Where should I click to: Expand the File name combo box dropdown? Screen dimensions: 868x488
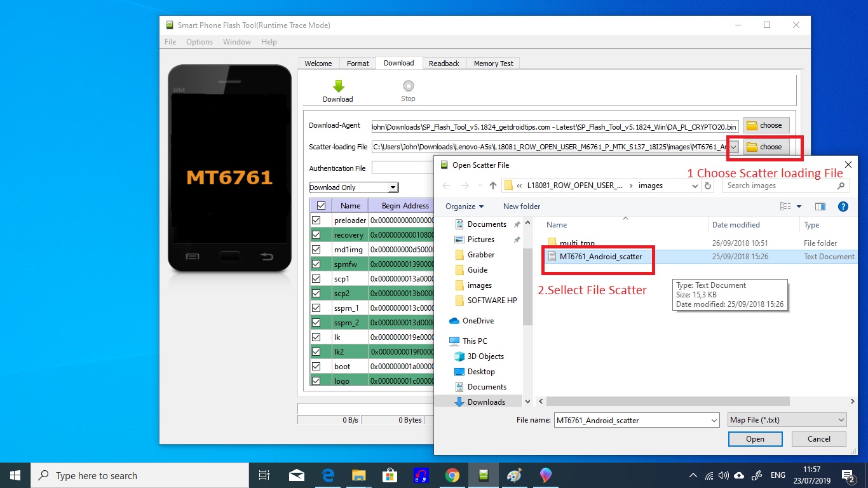714,420
